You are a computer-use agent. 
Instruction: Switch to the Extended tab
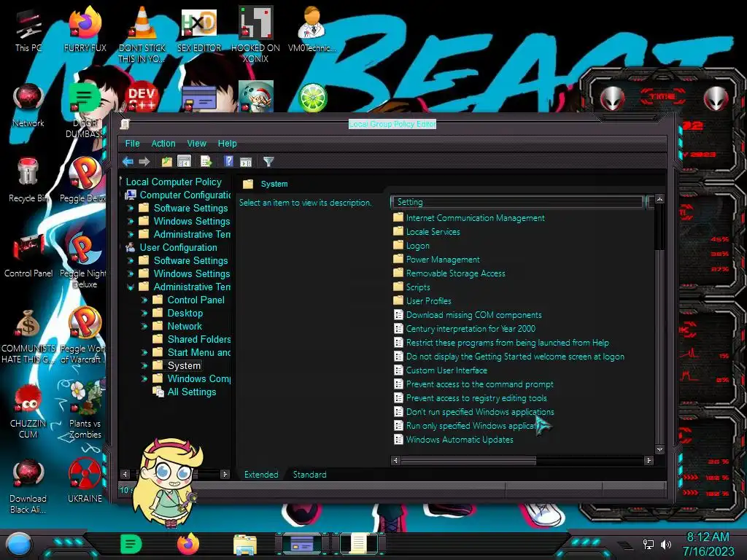[261, 474]
